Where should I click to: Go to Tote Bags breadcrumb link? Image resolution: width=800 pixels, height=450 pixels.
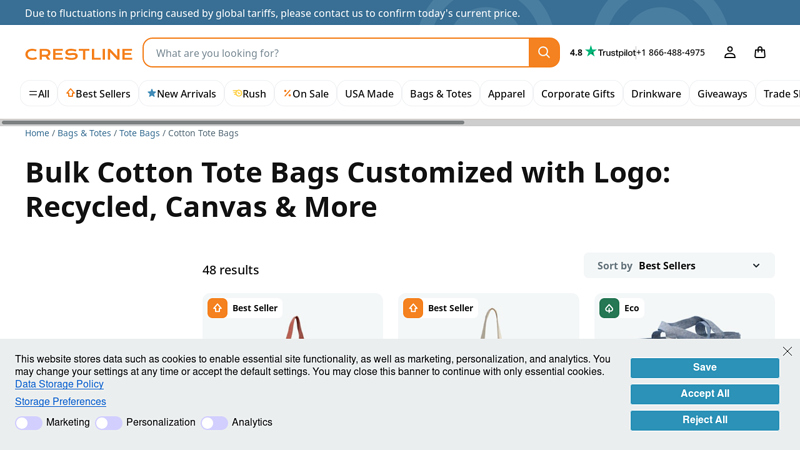pos(139,133)
